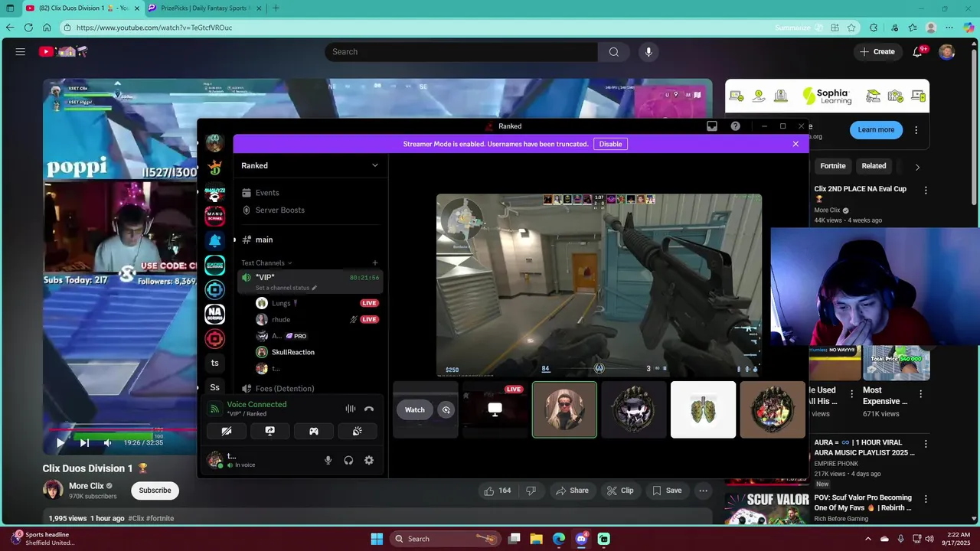This screenshot has height=551, width=980.
Task: Open the blue bell server icon
Action: point(215,240)
